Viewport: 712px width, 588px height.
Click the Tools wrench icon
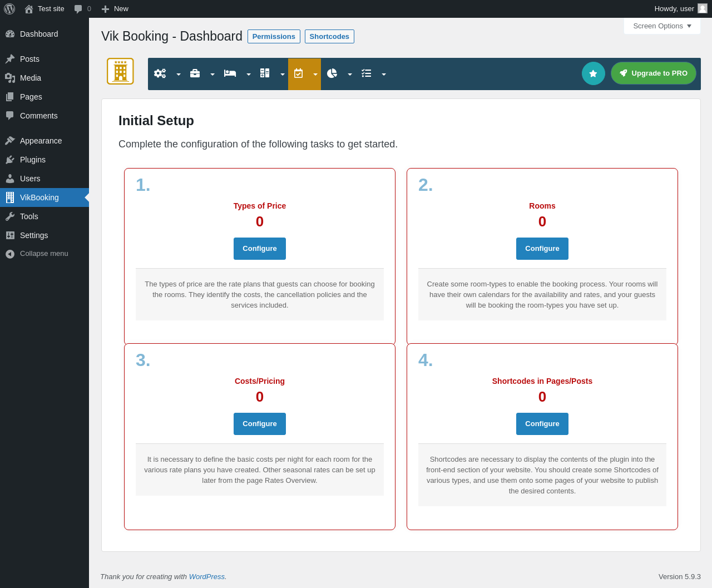tap(10, 216)
